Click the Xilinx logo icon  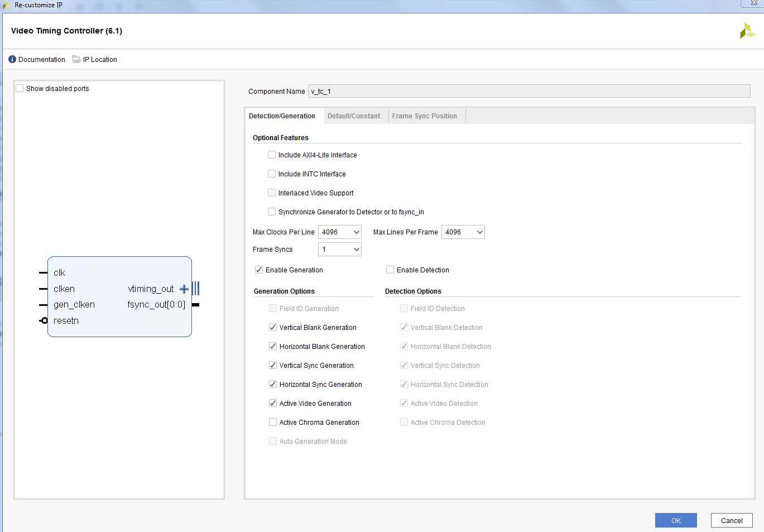pyautogui.click(x=747, y=31)
